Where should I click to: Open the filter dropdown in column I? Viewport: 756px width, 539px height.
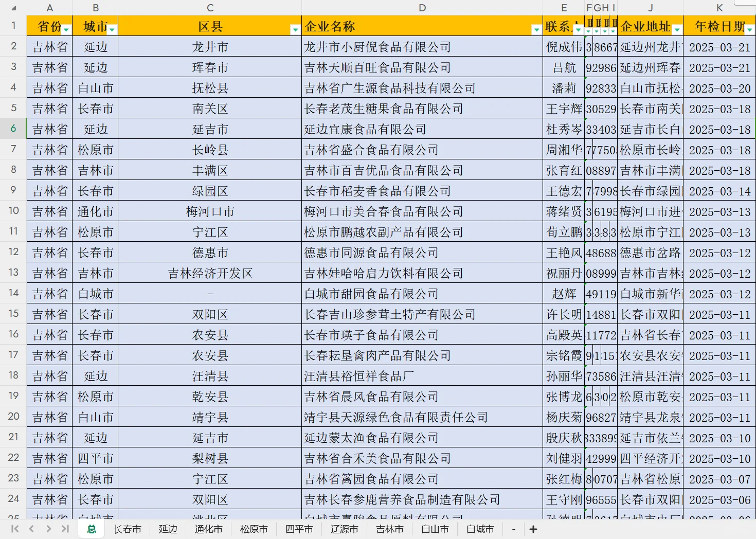click(613, 30)
